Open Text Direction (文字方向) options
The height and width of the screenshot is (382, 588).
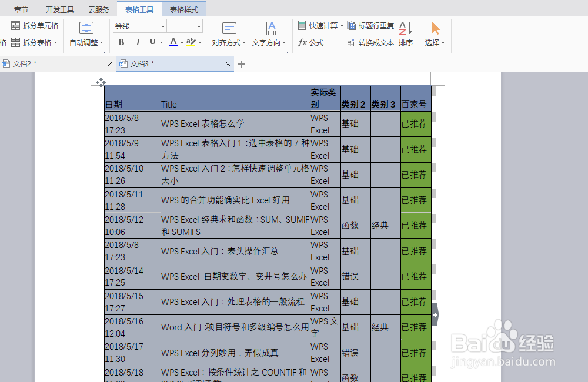click(x=269, y=35)
